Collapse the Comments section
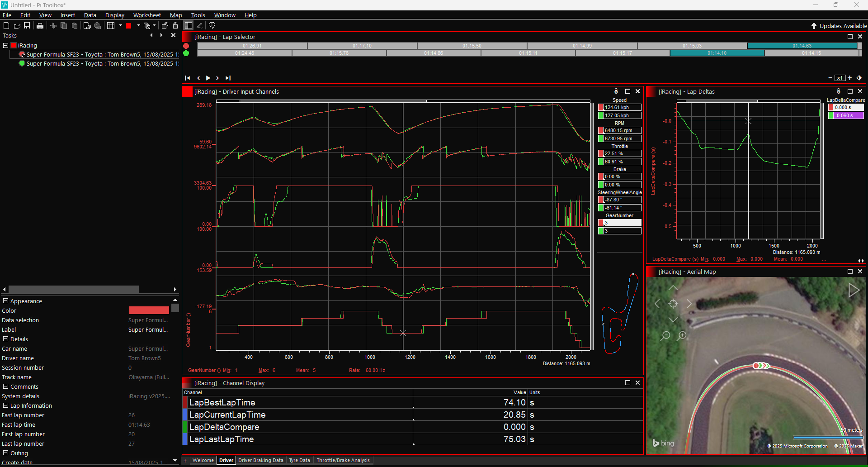 pos(5,386)
